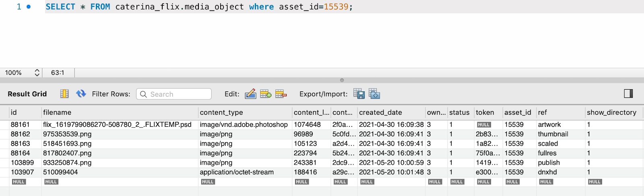Click the insert new row icon
The height and width of the screenshot is (196, 644).
[x=266, y=94]
